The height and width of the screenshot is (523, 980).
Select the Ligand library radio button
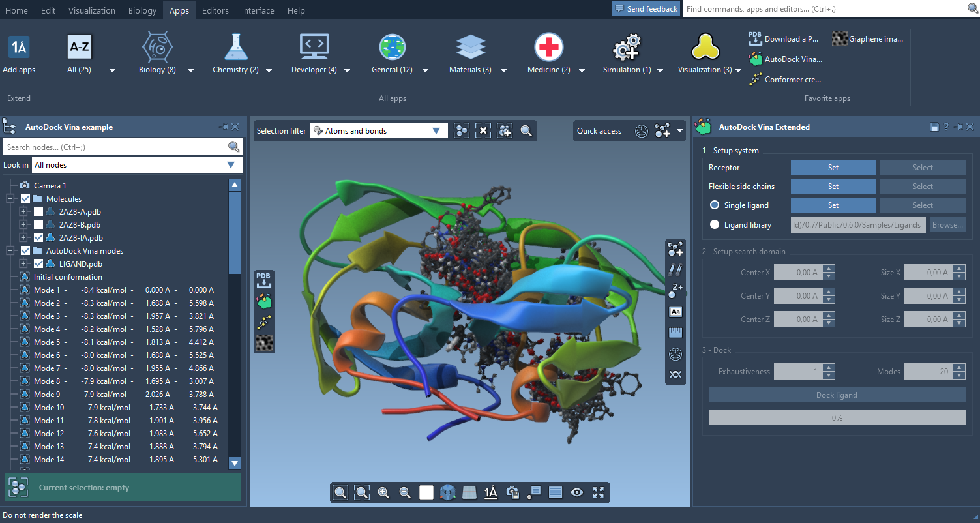coord(715,225)
